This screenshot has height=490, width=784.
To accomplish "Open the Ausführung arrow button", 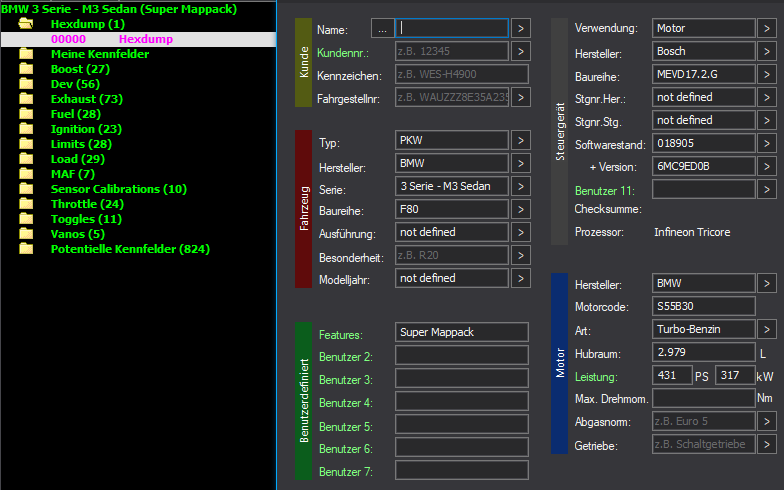I will tap(520, 232).
